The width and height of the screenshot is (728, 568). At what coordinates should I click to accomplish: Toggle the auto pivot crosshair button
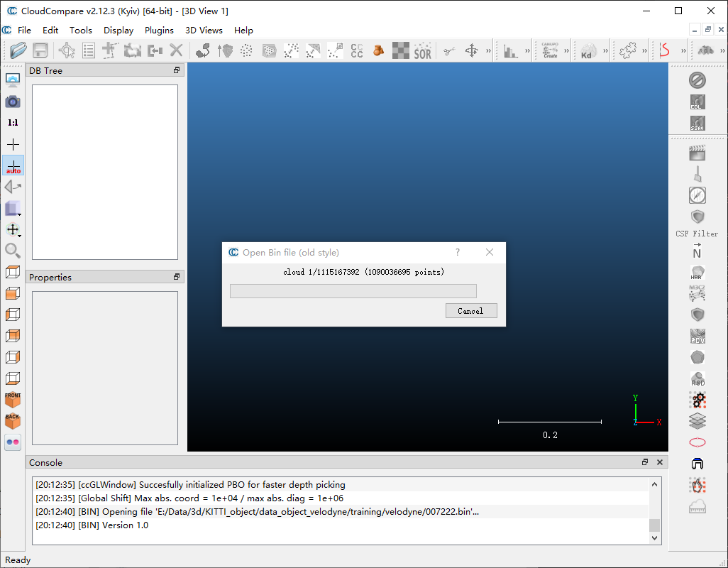(x=13, y=165)
